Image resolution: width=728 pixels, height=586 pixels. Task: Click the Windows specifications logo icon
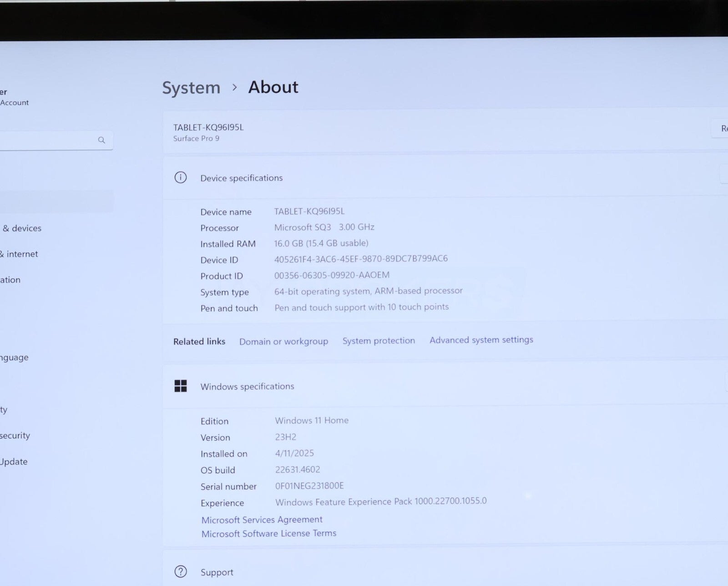click(181, 386)
